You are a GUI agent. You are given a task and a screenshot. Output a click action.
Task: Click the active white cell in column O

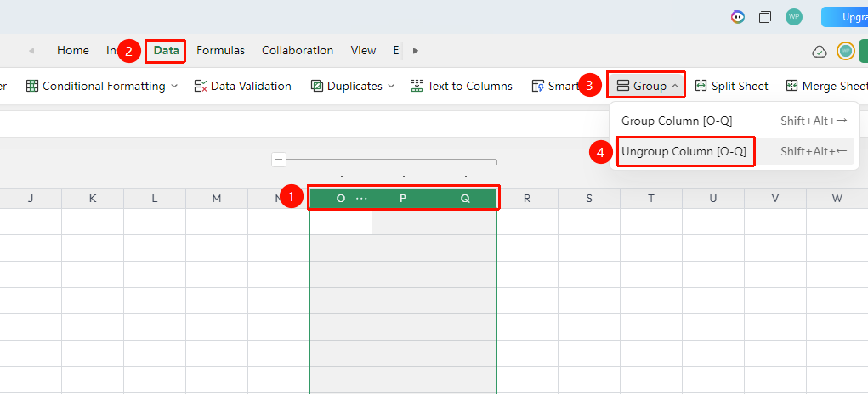point(340,222)
